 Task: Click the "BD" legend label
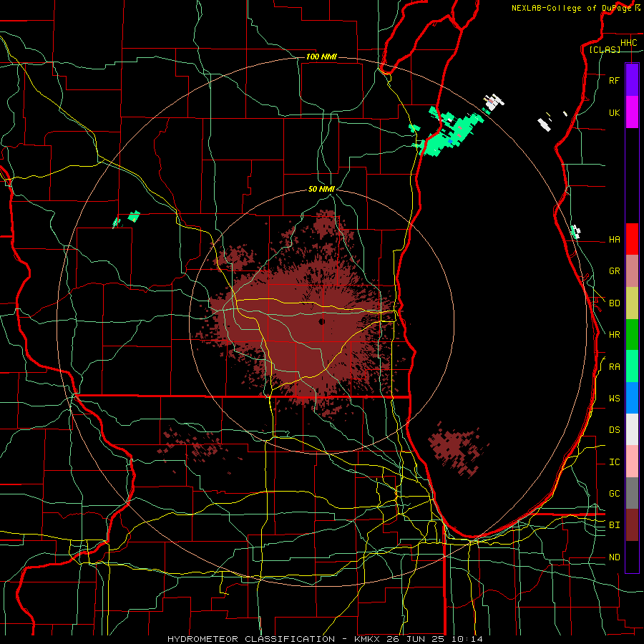tap(614, 303)
